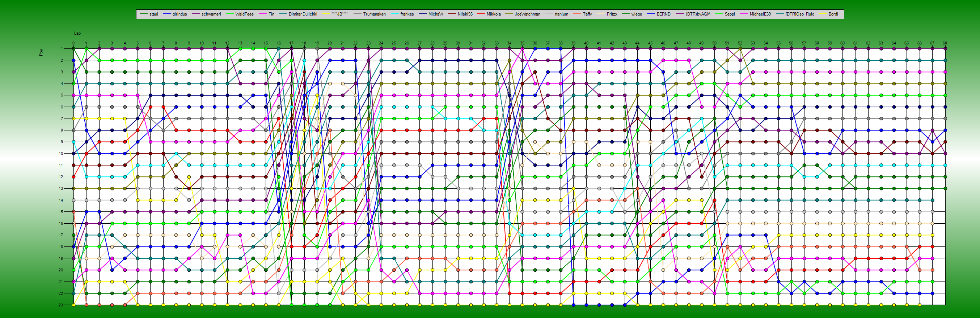The width and height of the screenshot is (980, 318).
Task: Select the ****JB**** legend entry
Action: [x=339, y=14]
